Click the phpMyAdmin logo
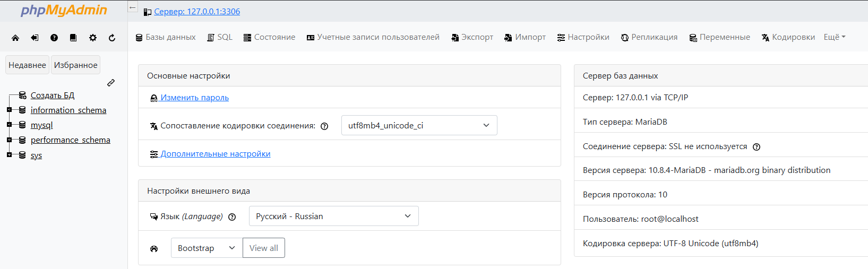The height and width of the screenshot is (269, 868). coord(64,10)
